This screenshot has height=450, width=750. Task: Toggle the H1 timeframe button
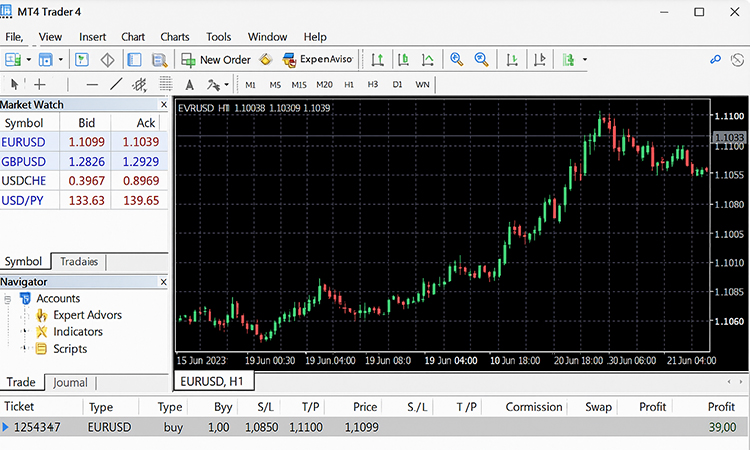click(349, 85)
